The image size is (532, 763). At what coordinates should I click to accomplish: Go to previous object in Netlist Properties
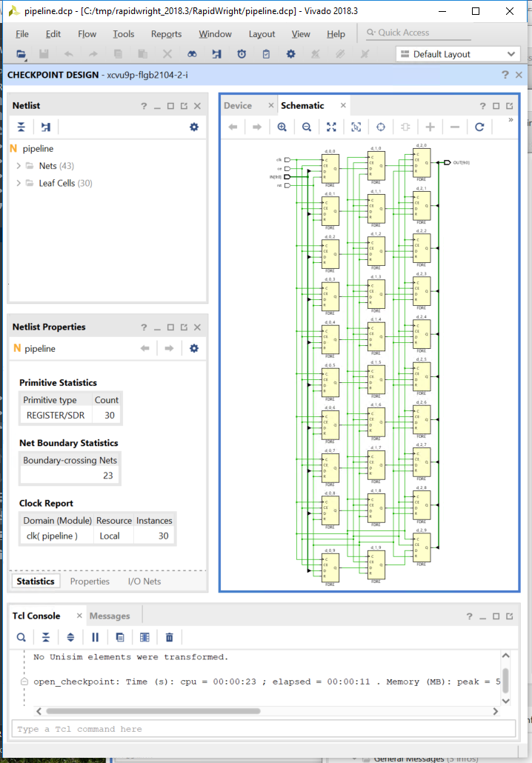pos(145,348)
